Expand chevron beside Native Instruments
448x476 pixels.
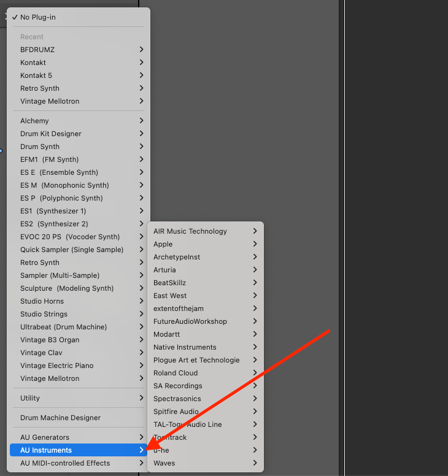point(255,347)
